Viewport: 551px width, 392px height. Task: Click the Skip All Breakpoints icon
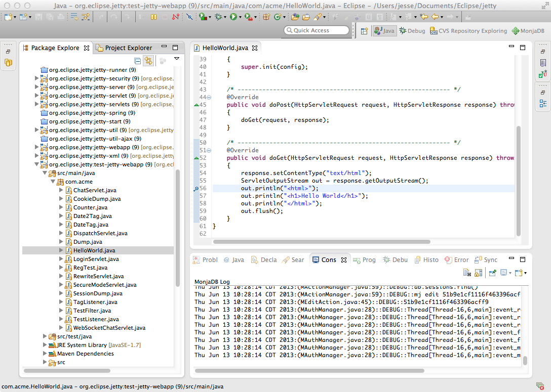[x=189, y=17]
